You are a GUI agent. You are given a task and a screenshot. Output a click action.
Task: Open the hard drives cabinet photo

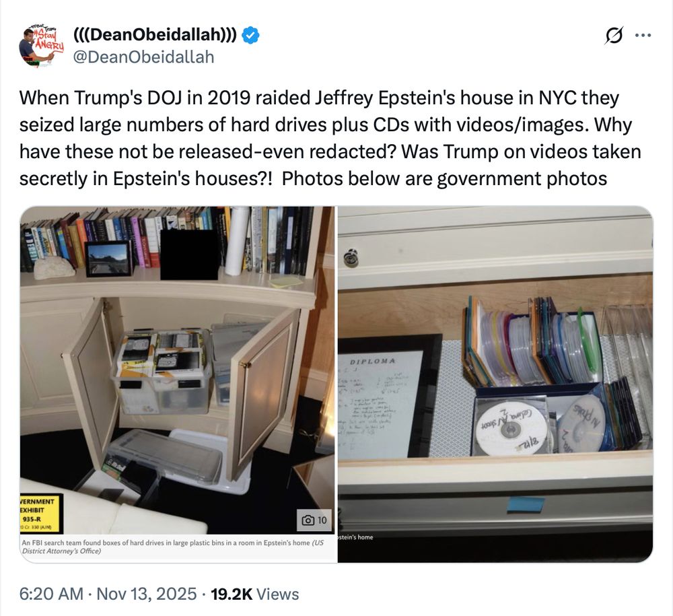177,370
